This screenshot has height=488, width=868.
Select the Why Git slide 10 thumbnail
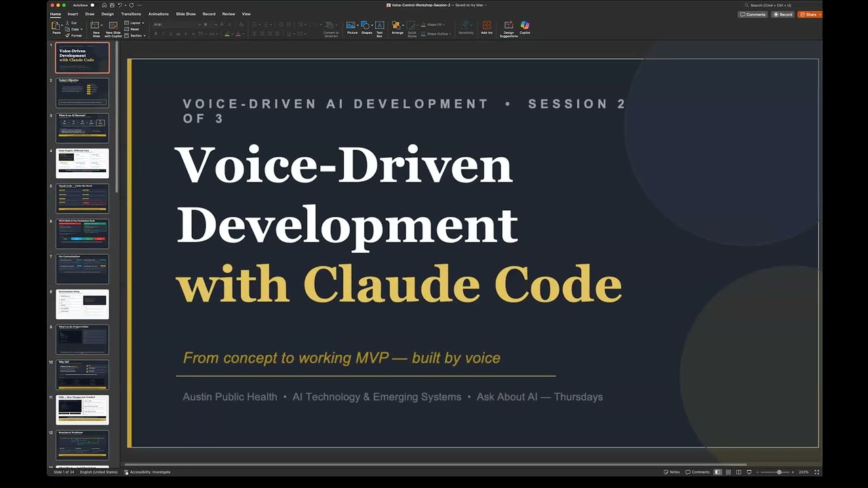[82, 375]
